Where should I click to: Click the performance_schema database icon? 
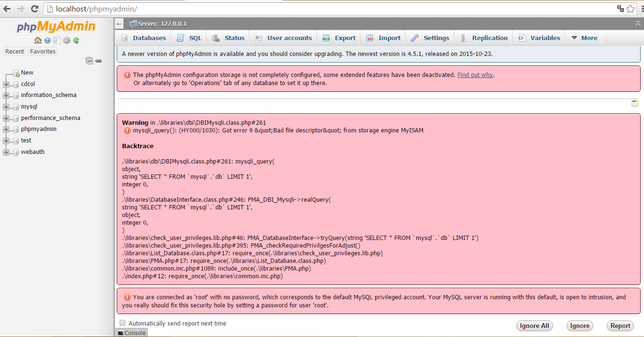(16, 119)
